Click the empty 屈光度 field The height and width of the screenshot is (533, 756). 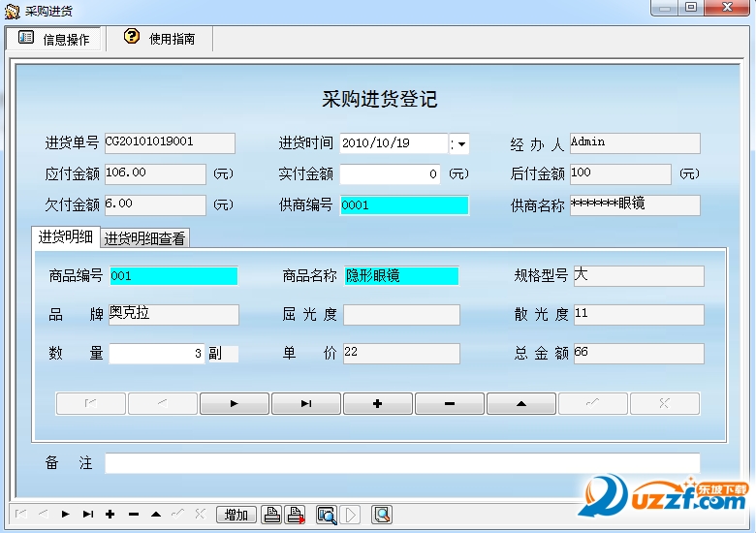tap(401, 315)
